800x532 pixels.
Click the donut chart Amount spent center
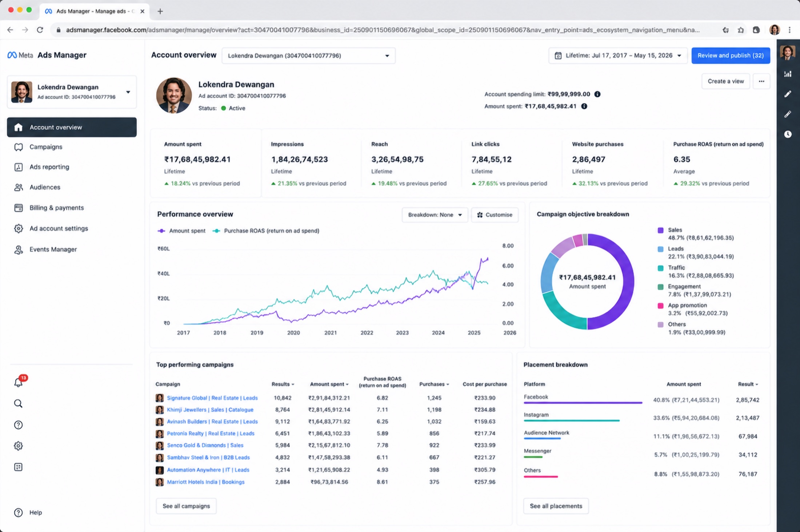tap(587, 282)
